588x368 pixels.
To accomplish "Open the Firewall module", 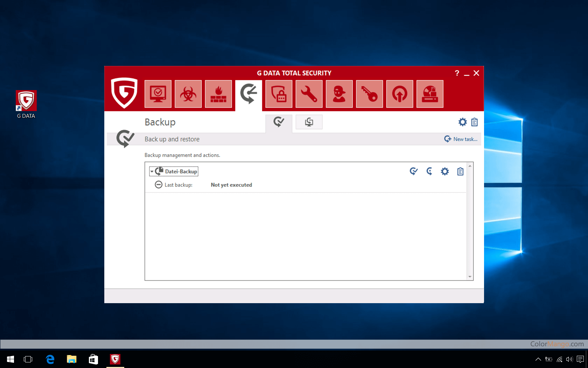I will click(218, 94).
